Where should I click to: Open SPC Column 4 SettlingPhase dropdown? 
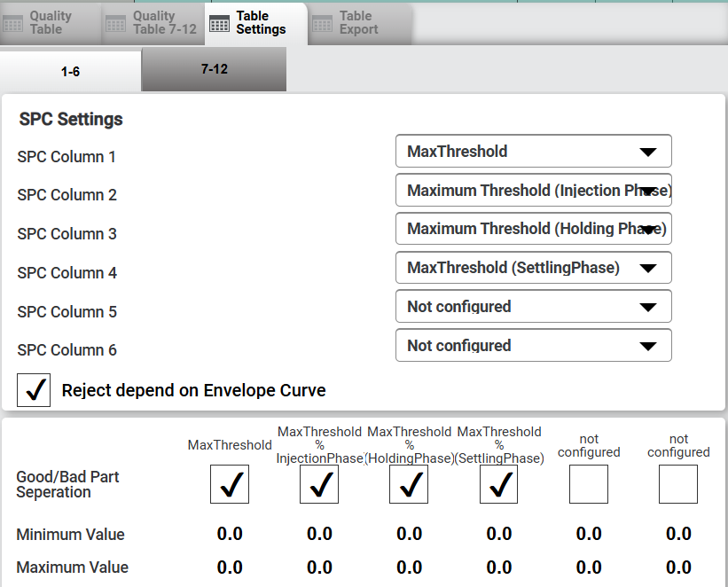click(x=533, y=268)
